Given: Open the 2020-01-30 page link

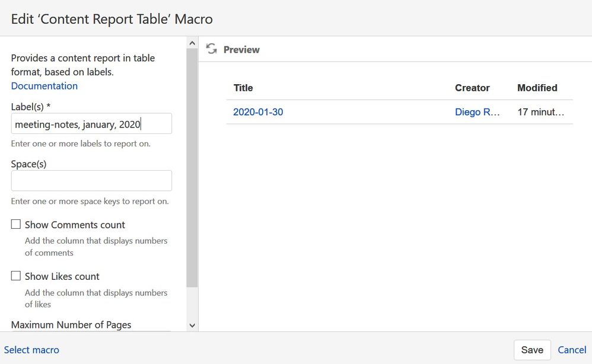Looking at the screenshot, I should [258, 112].
